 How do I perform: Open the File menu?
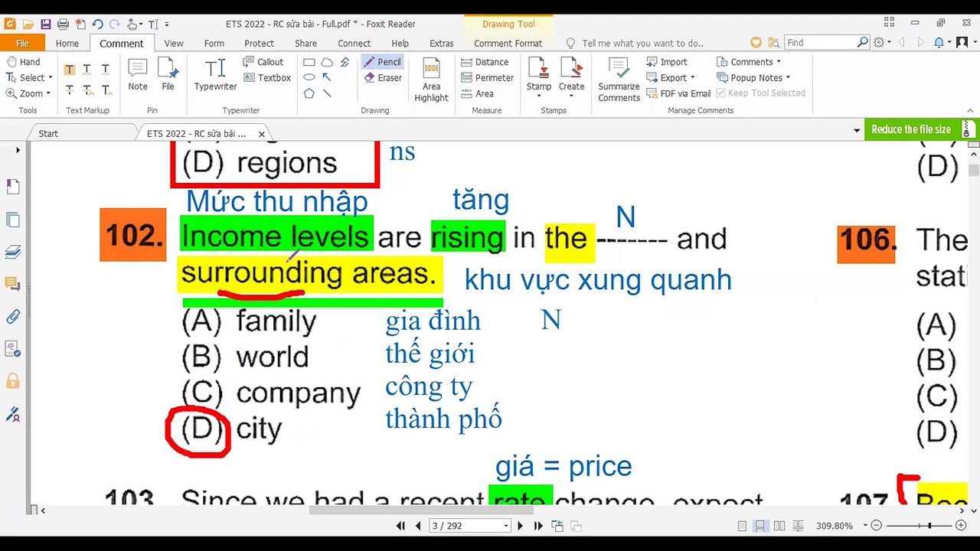(x=22, y=44)
